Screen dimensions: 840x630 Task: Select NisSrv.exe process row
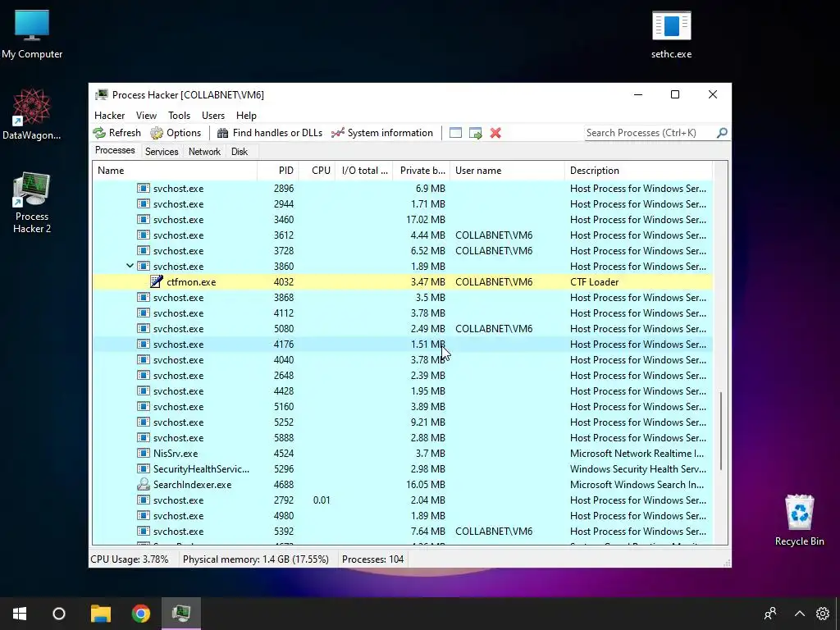click(402, 453)
